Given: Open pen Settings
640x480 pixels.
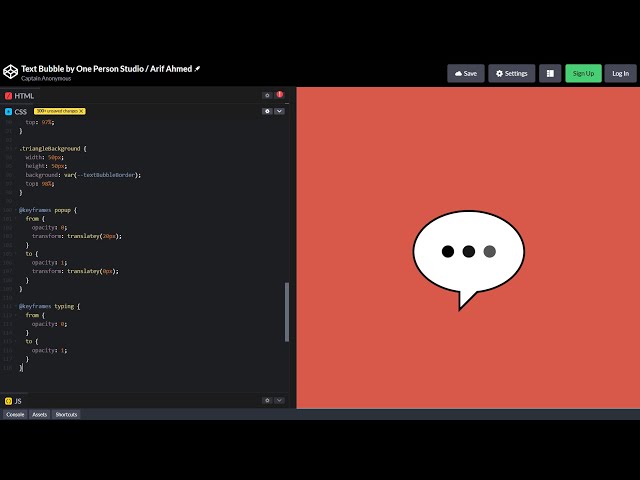Looking at the screenshot, I should click(x=511, y=73).
